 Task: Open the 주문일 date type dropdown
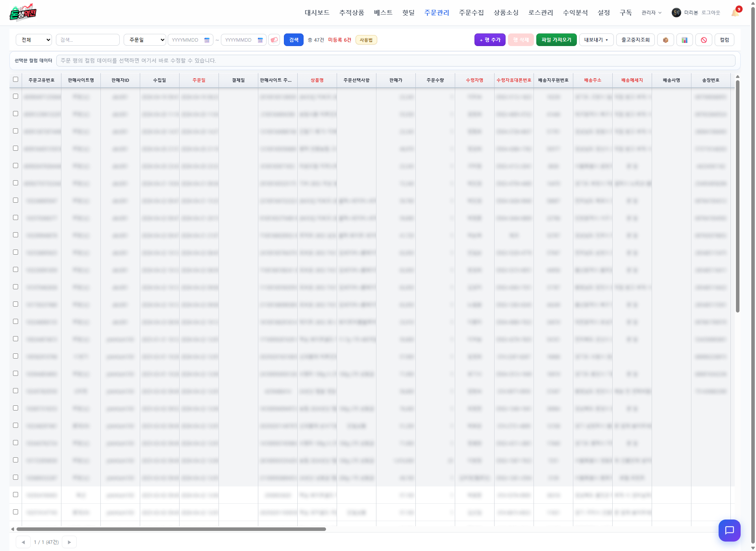pyautogui.click(x=145, y=40)
